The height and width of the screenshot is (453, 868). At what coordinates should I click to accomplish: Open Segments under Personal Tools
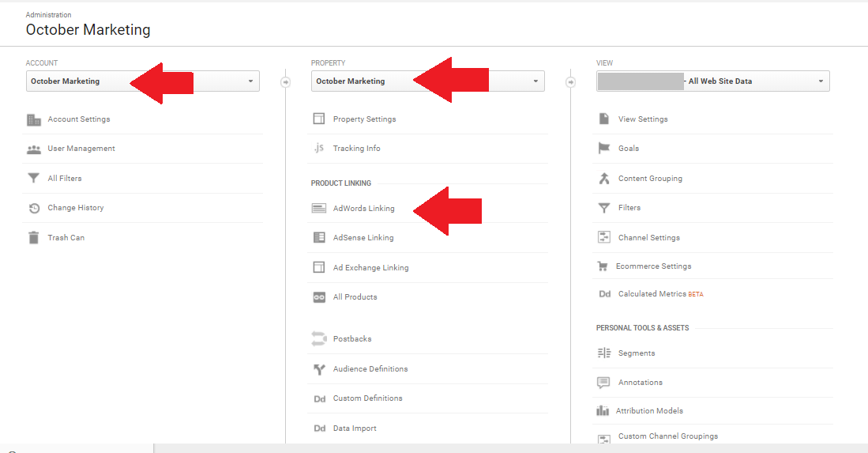coord(636,353)
